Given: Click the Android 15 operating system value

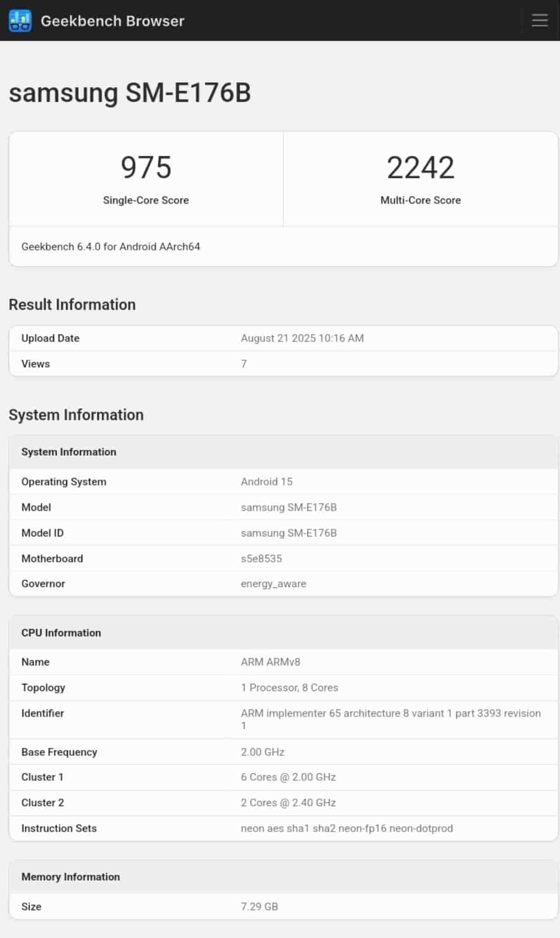Looking at the screenshot, I should coord(266,482).
